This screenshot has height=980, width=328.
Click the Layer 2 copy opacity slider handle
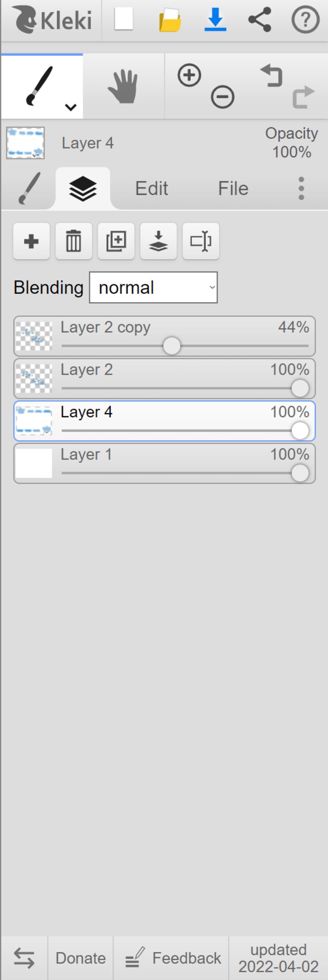pyautogui.click(x=172, y=346)
